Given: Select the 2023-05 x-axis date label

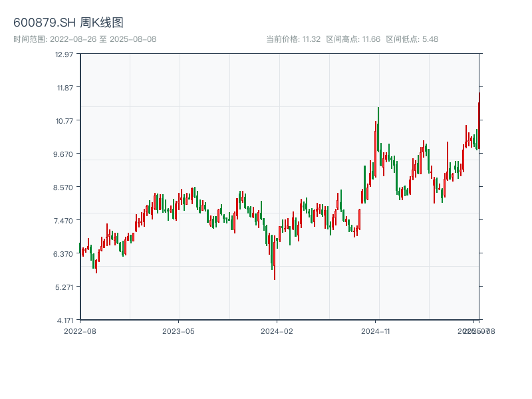Looking at the screenshot, I should coord(178,331).
